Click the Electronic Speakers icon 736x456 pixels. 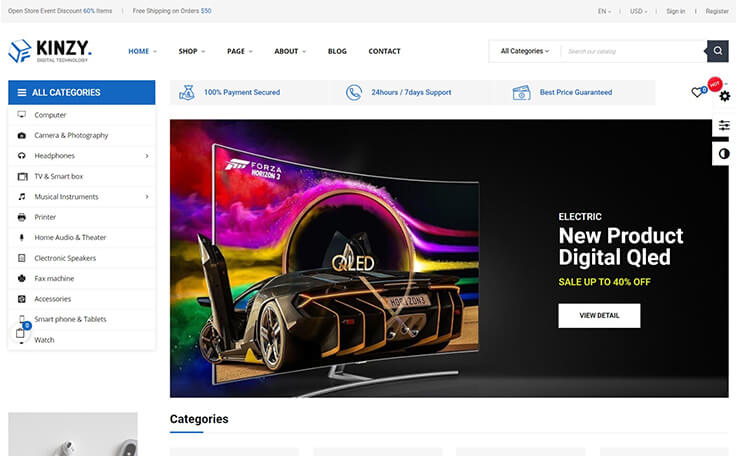[22, 258]
